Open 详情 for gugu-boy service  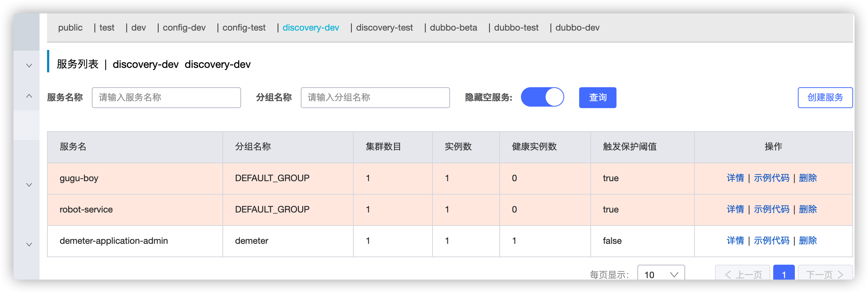[735, 178]
